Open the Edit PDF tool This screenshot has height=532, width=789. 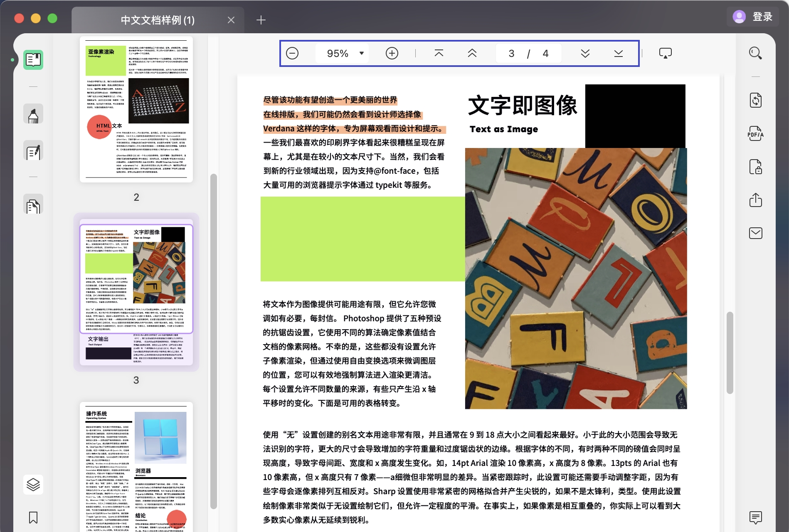tap(33, 151)
